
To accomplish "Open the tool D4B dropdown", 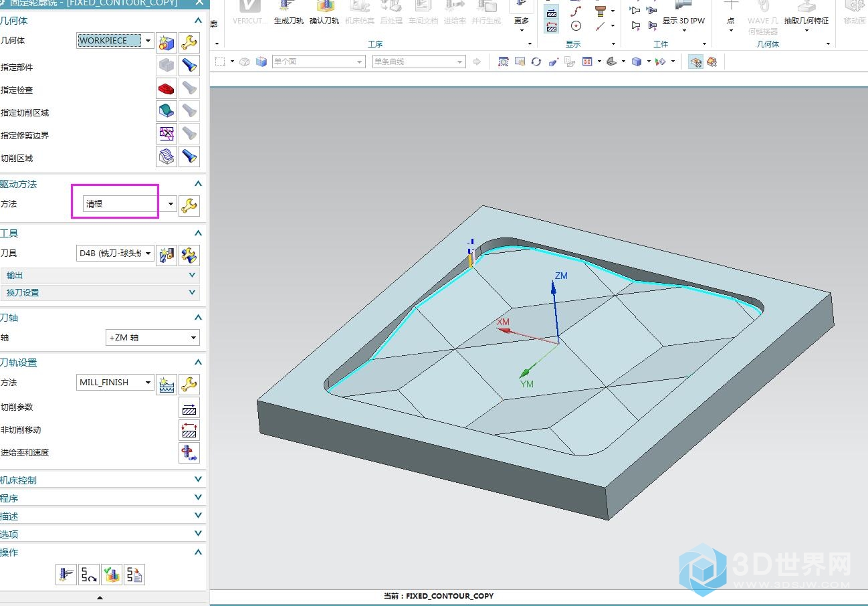I will (148, 254).
